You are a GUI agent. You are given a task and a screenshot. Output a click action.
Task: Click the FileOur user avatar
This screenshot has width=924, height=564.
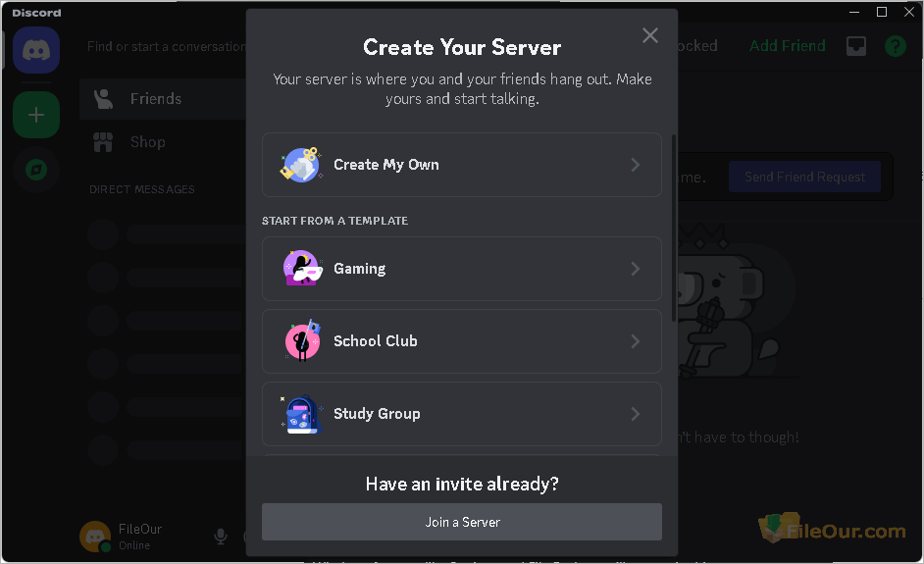[x=95, y=537]
